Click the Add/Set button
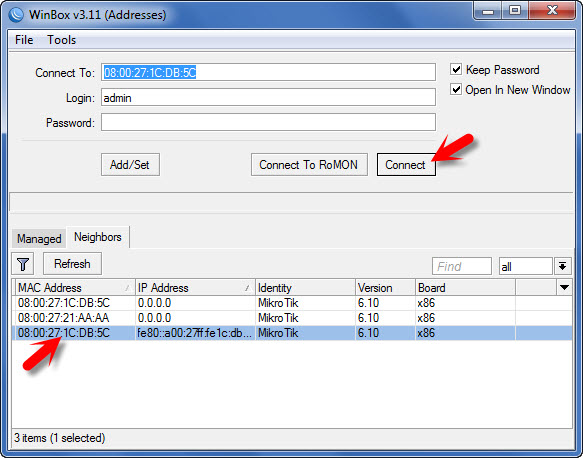This screenshot has height=458, width=583. [x=130, y=165]
